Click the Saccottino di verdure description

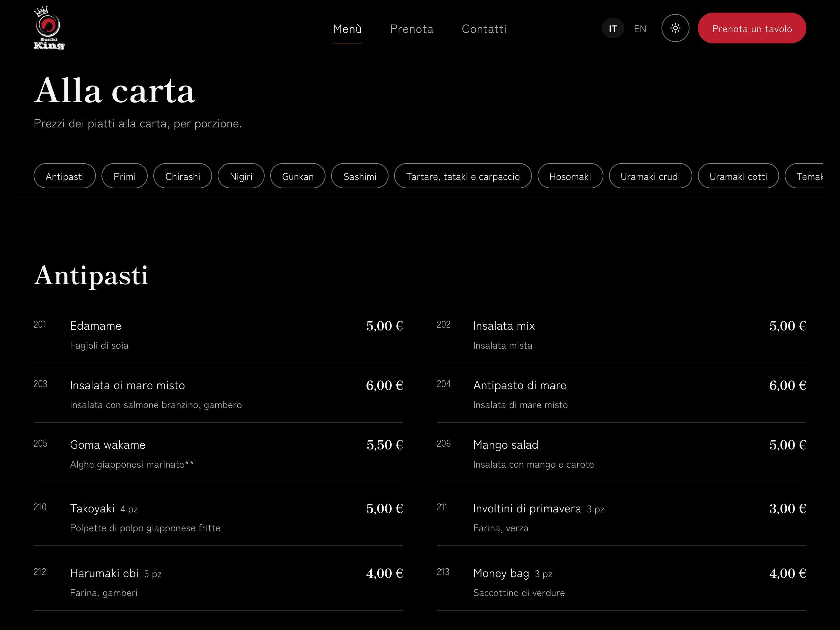pos(519,593)
